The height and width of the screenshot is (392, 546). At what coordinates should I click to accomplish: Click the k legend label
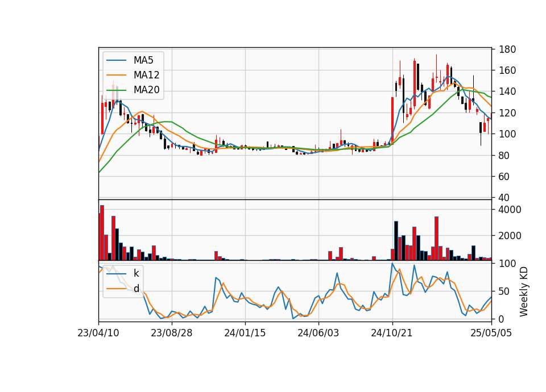pos(136,273)
